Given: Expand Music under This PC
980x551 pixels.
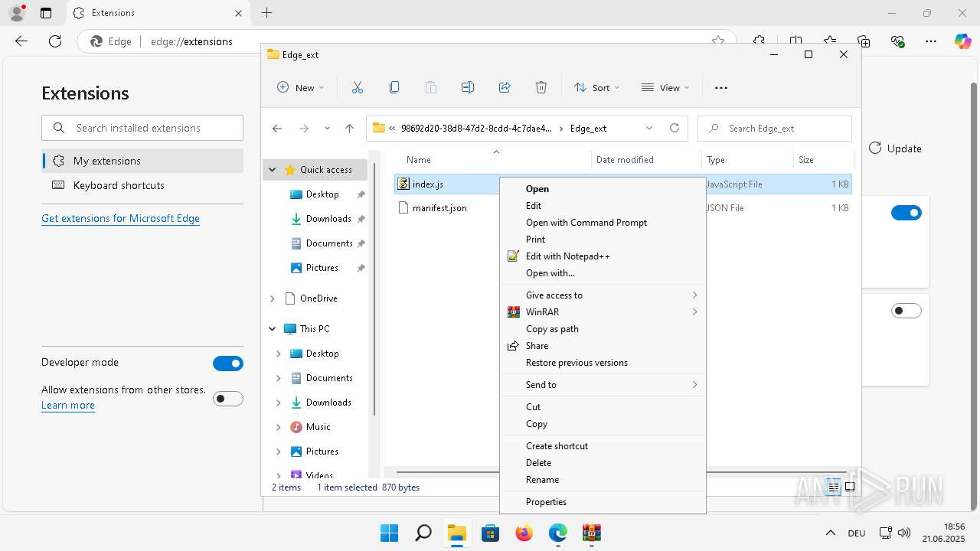Looking at the screenshot, I should (279, 427).
